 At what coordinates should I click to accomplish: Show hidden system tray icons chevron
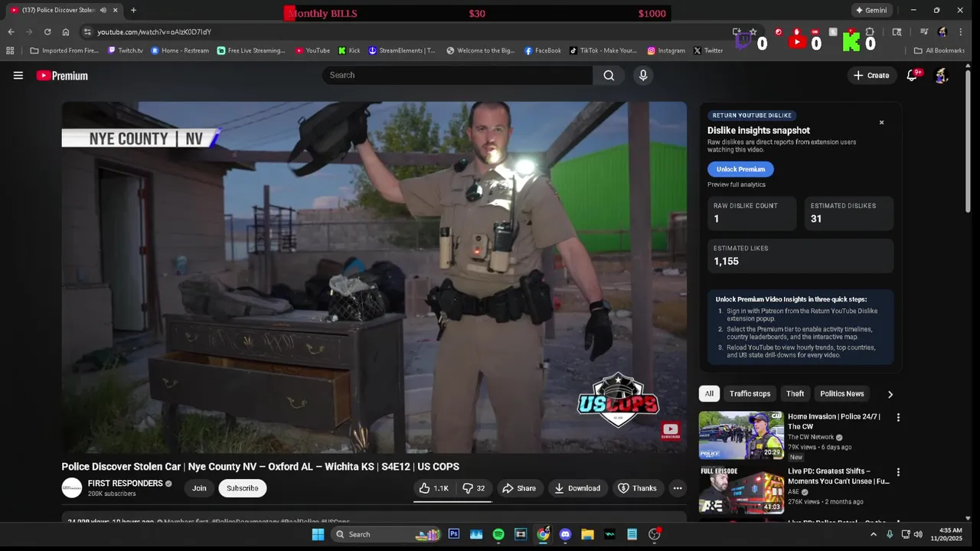(x=874, y=534)
